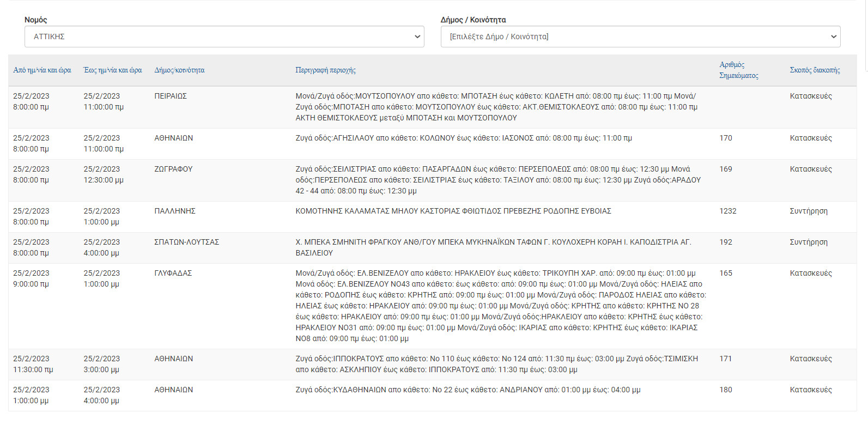Click end time 3:00:00 μμ
This screenshot has height=431, width=868.
pos(101,369)
